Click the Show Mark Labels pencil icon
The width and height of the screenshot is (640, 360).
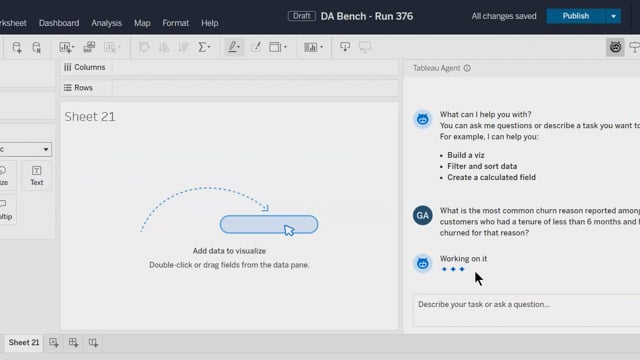(256, 47)
